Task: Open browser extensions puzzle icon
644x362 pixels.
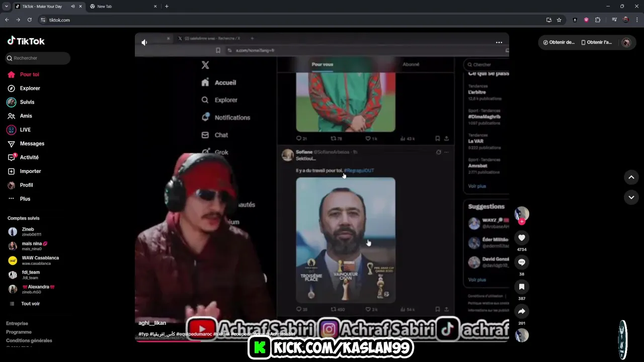Action: point(598,20)
